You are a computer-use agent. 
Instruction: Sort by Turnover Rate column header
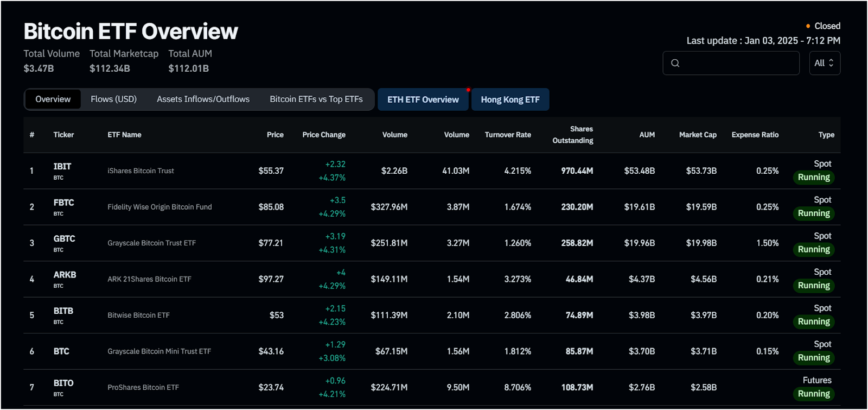(508, 135)
